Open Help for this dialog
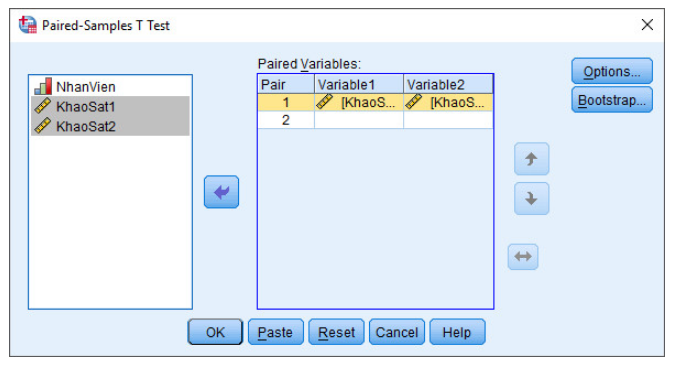 coord(457,332)
